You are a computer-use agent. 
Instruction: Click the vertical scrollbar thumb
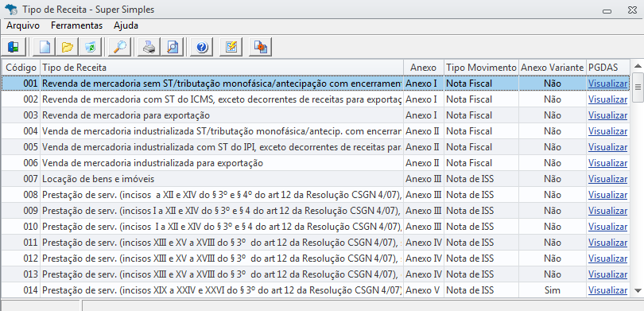tap(638, 87)
